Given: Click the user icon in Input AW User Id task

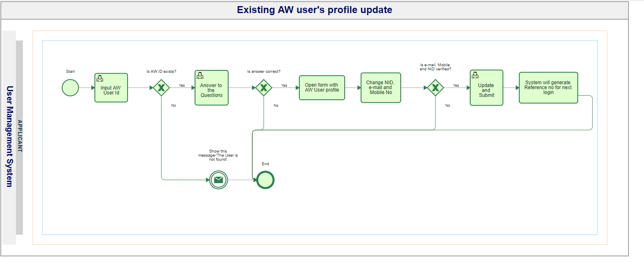Looking at the screenshot, I should (x=100, y=78).
